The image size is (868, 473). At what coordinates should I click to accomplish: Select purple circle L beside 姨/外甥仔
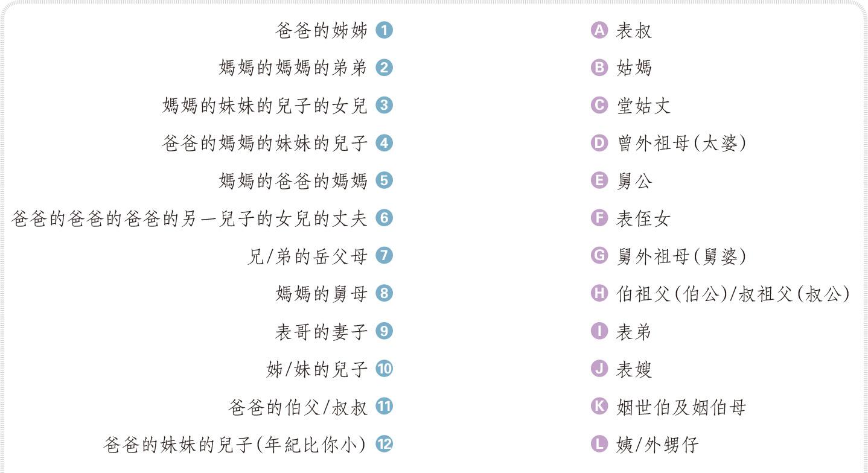[599, 445]
